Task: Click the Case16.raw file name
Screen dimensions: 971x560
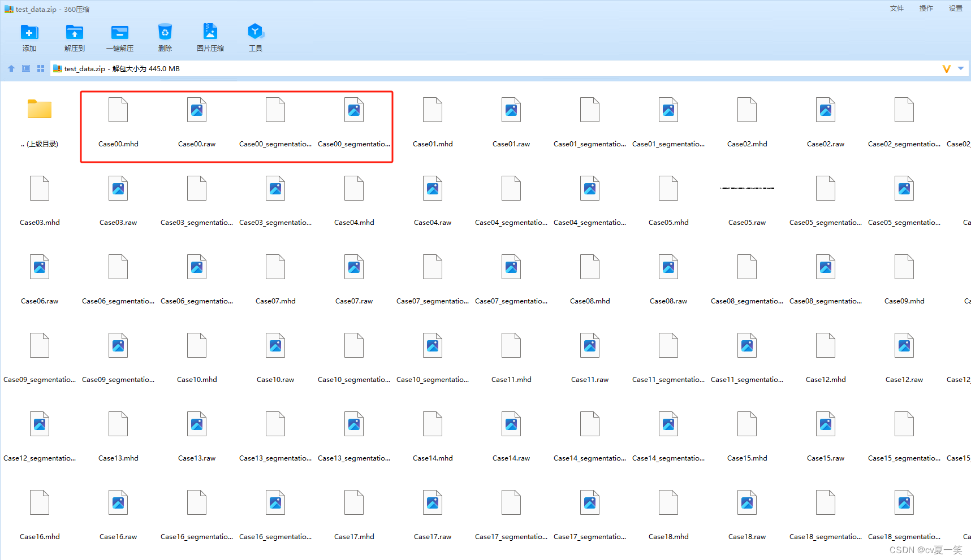Action: click(x=118, y=537)
